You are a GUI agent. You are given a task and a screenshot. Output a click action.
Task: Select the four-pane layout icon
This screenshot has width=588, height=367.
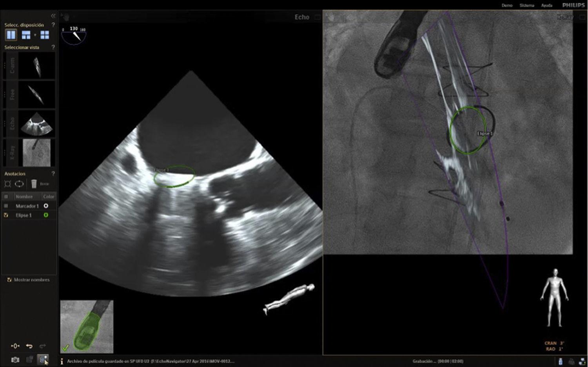(x=44, y=35)
